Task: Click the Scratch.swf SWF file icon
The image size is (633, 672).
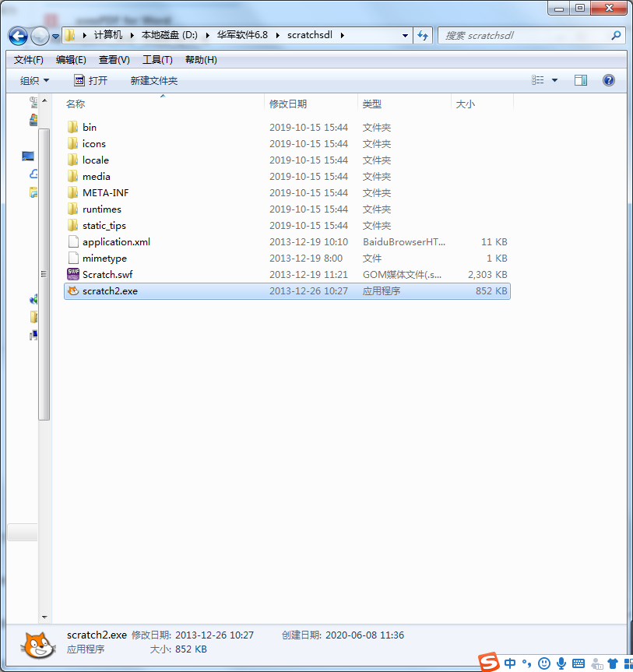Action: click(x=73, y=274)
